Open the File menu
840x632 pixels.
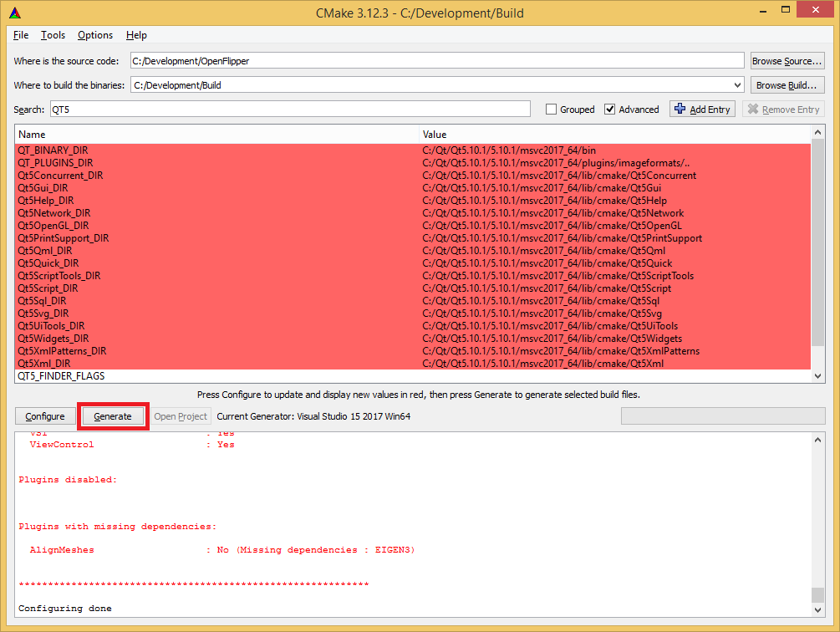(20, 35)
